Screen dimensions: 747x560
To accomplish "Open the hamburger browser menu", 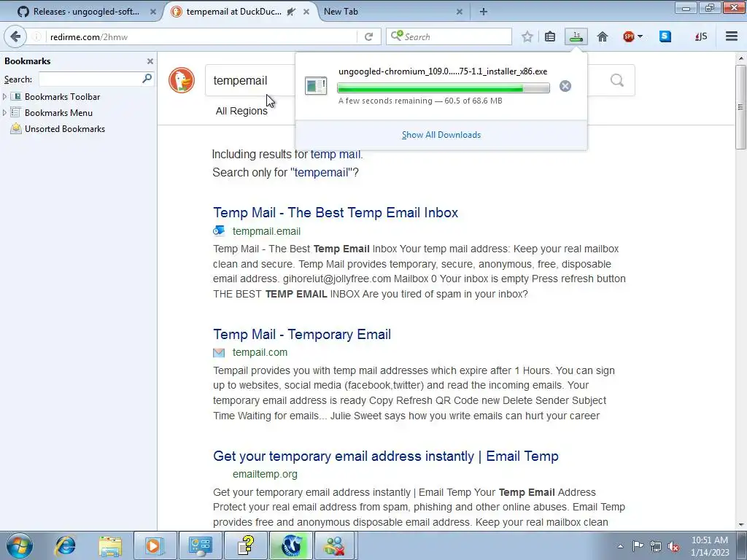I will 732,36.
